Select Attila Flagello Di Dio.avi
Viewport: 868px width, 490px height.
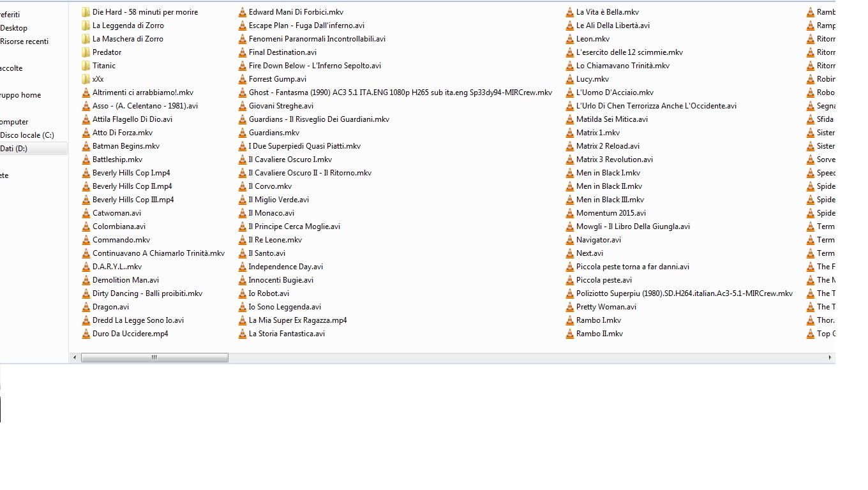tap(132, 119)
